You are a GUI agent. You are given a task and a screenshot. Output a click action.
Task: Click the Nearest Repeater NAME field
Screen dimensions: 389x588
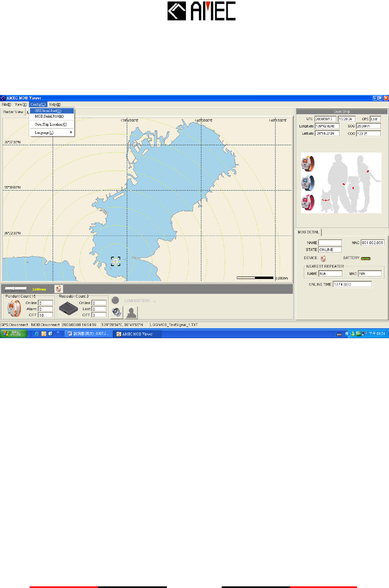pyautogui.click(x=330, y=274)
